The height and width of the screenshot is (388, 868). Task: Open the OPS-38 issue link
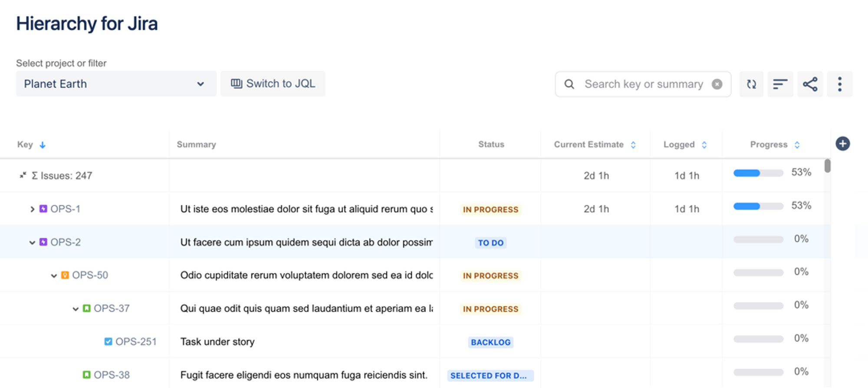tap(112, 375)
